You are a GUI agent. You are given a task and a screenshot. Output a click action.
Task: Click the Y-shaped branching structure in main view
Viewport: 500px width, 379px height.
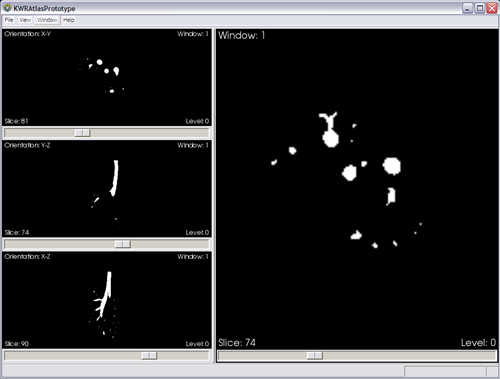coord(328,121)
